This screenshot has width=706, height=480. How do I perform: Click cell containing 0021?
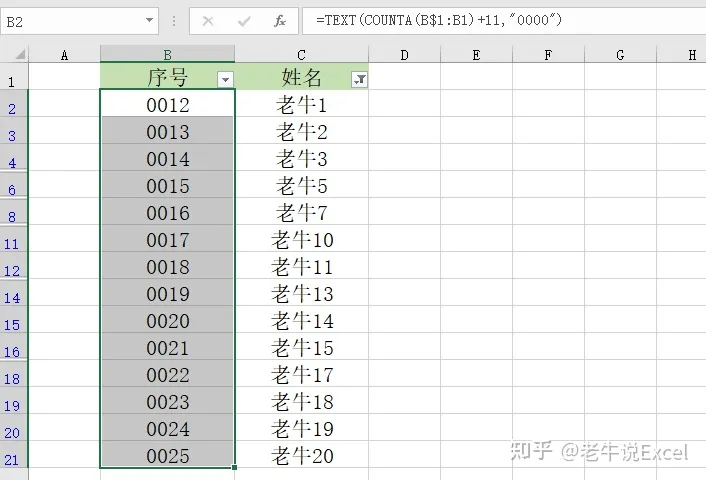click(x=167, y=347)
